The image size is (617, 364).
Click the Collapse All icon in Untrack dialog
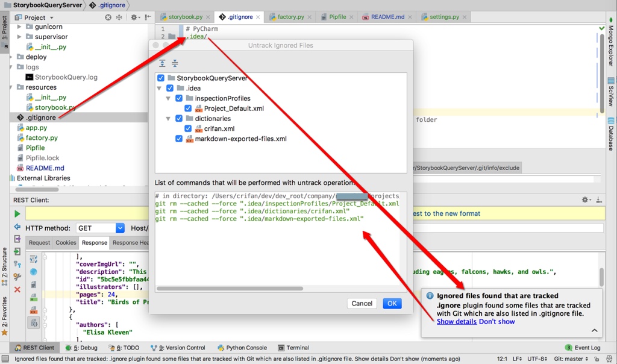175,63
